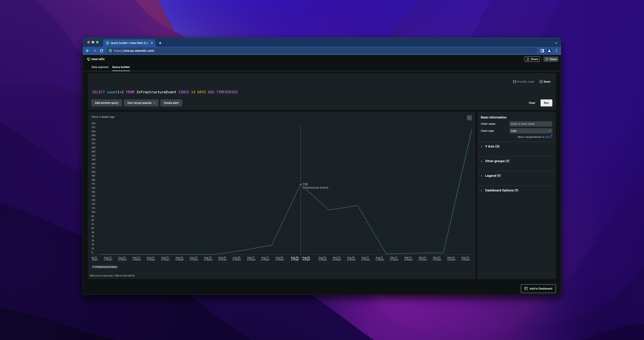Click the browser reload icon
The height and width of the screenshot is (340, 644).
click(101, 51)
